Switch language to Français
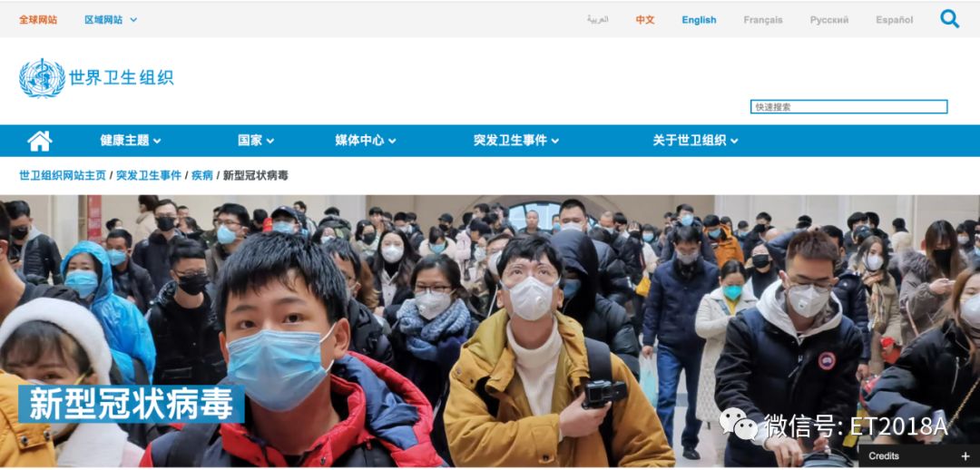980x470 pixels. point(762,20)
